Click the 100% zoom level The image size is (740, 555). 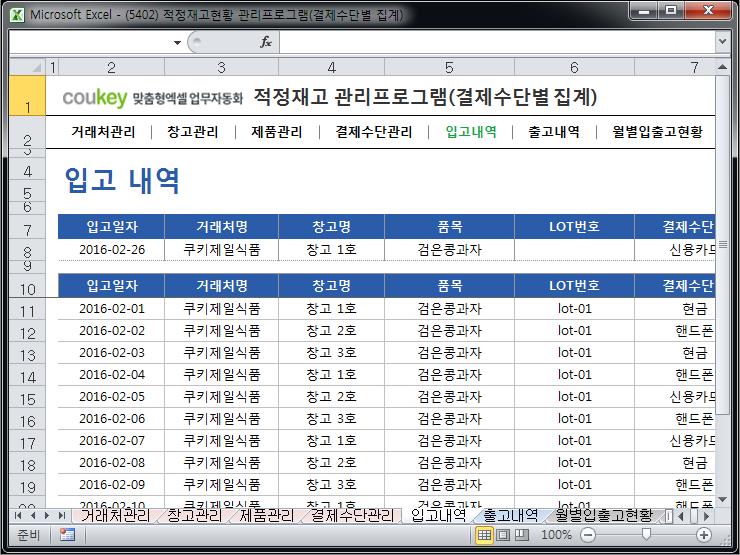click(556, 535)
